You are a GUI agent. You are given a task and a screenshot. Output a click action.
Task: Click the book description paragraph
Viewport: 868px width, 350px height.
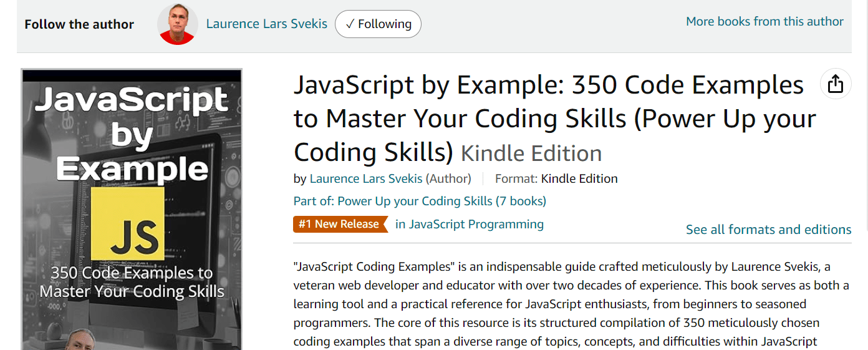pyautogui.click(x=571, y=304)
